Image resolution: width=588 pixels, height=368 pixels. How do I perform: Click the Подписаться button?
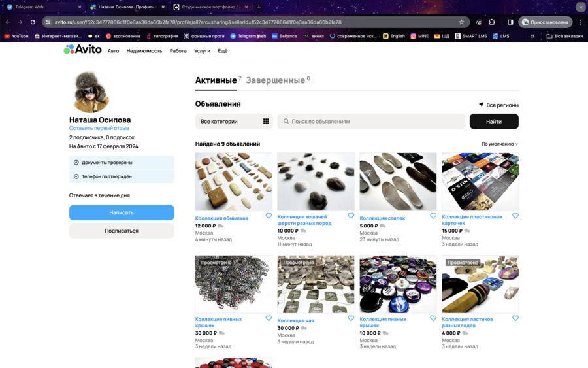click(122, 231)
